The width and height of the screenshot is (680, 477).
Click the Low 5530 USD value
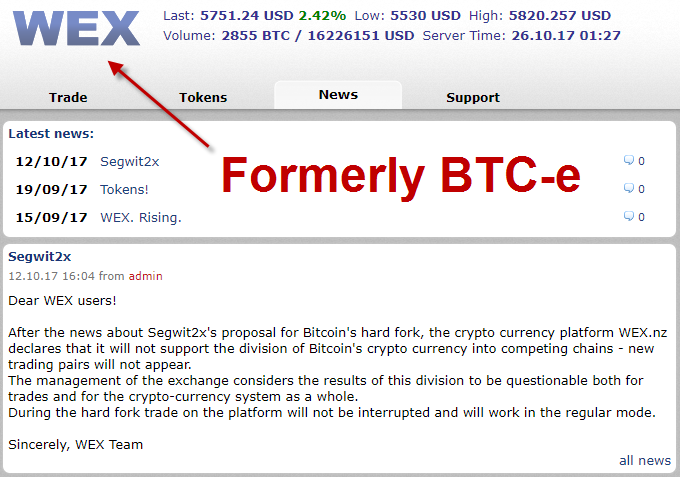425,16
